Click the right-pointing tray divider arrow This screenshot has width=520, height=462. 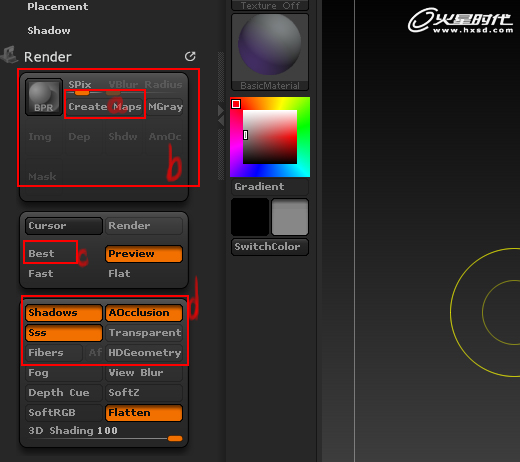221,110
